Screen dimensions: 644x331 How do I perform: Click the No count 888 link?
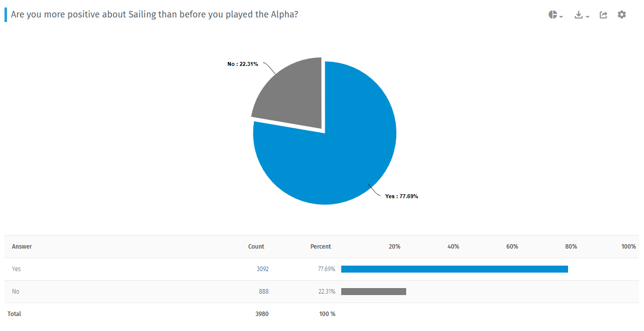(264, 292)
